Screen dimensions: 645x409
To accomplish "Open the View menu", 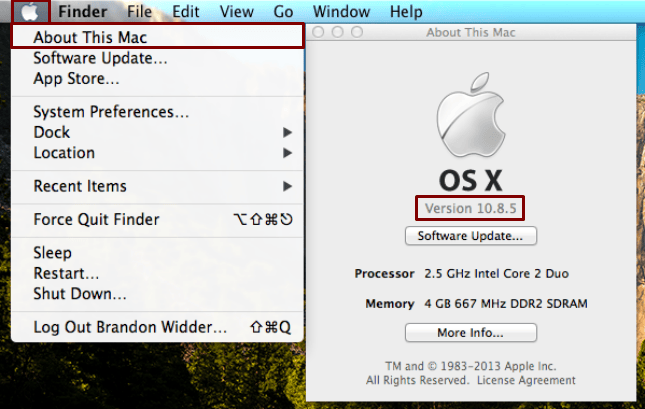I will (x=237, y=12).
